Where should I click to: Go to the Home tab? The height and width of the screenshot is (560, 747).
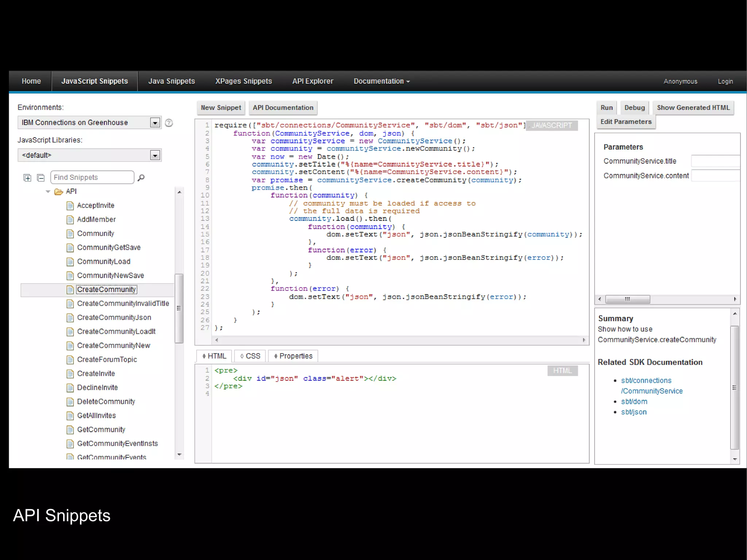[x=31, y=81]
